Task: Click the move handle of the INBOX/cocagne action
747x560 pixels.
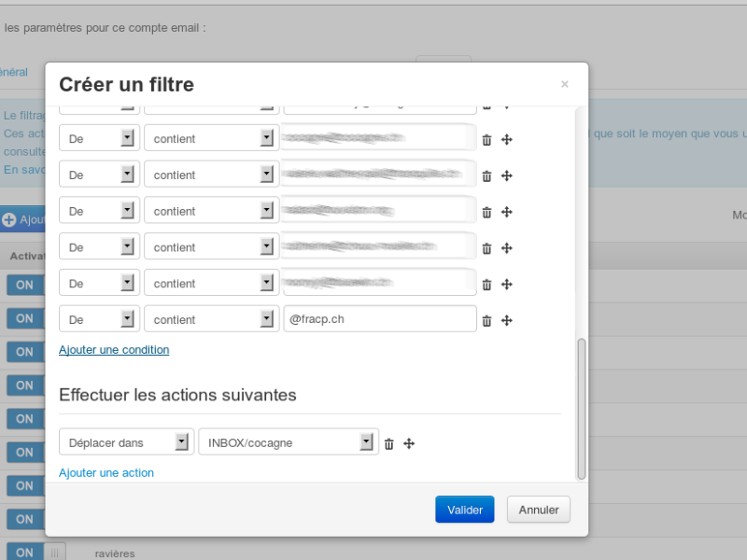Action: (409, 444)
